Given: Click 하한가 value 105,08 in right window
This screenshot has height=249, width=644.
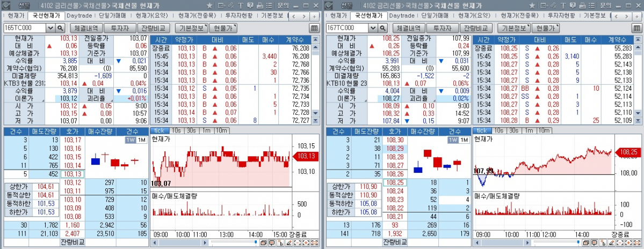Looking at the screenshot, I should (367, 212).
